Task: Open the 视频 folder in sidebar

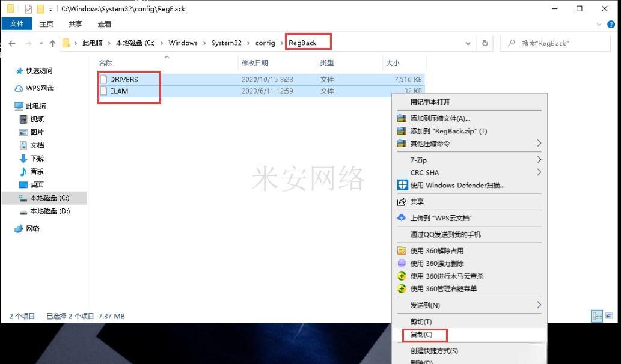Action: tap(37, 119)
